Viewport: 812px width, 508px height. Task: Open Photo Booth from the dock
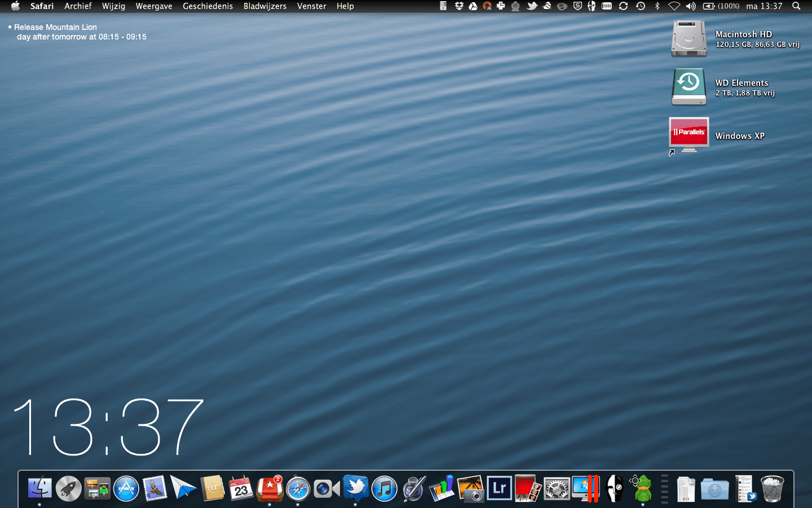[528, 488]
